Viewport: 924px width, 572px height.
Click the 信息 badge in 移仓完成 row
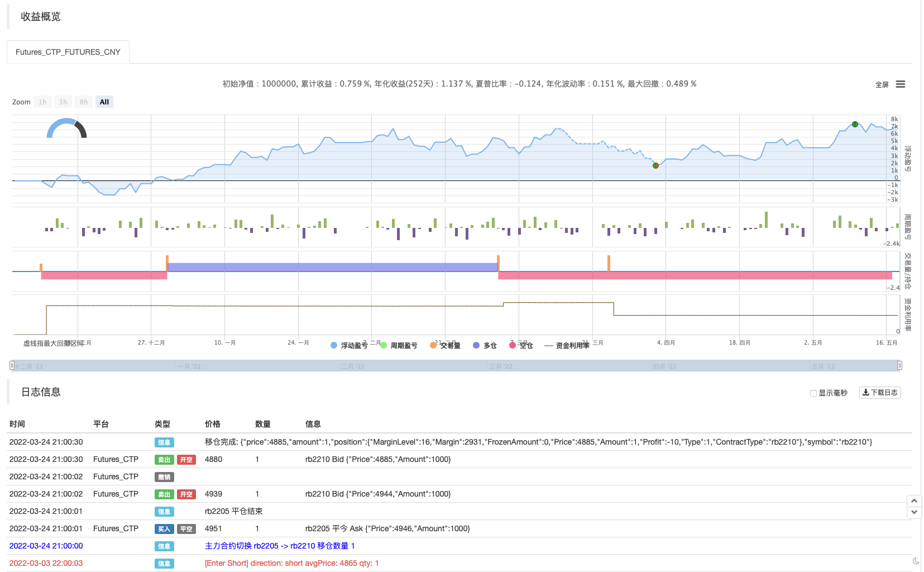click(x=164, y=442)
